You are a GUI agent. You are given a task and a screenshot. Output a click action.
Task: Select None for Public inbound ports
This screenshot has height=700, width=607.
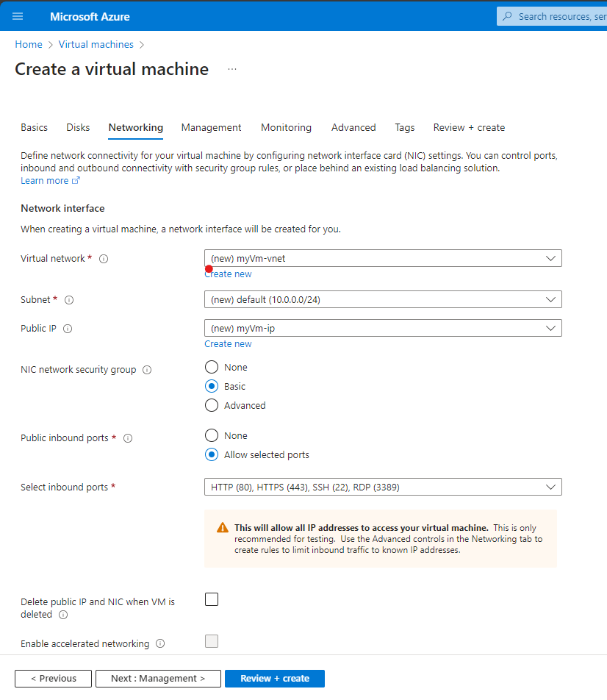(x=212, y=435)
